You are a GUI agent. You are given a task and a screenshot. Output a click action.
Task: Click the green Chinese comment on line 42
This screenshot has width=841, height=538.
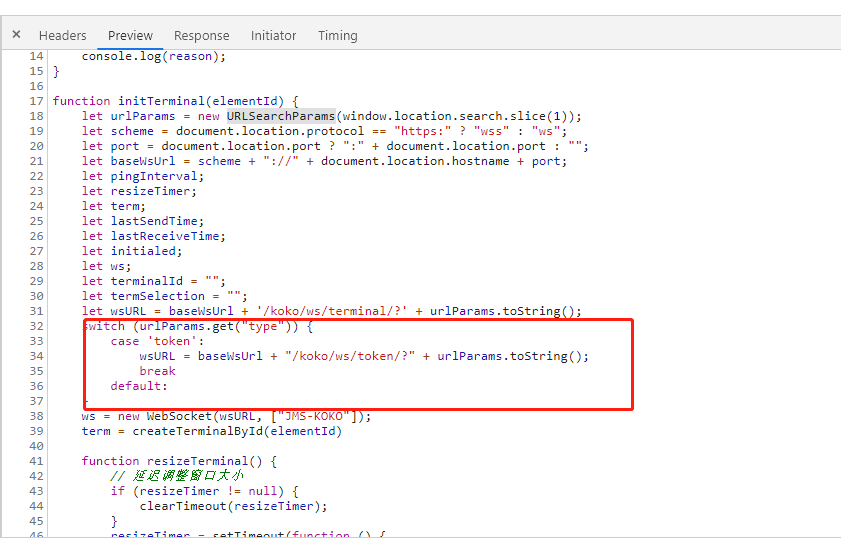177,476
